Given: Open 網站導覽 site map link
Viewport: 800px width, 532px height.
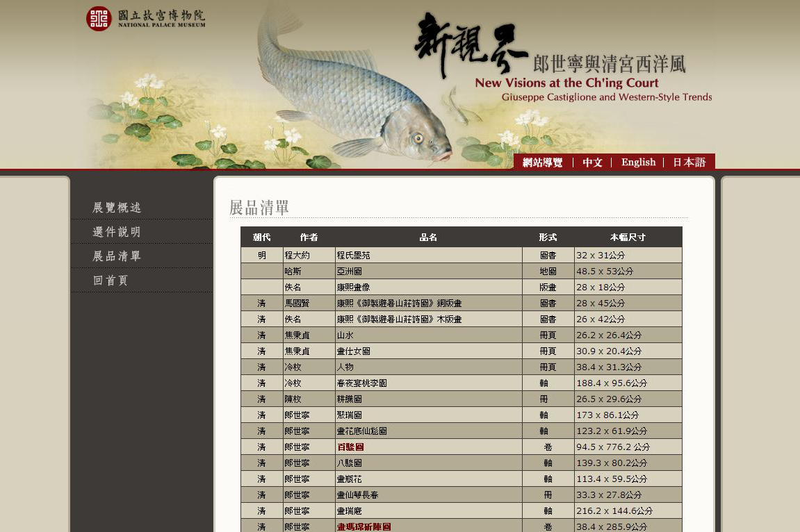Looking at the screenshot, I should pos(542,163).
